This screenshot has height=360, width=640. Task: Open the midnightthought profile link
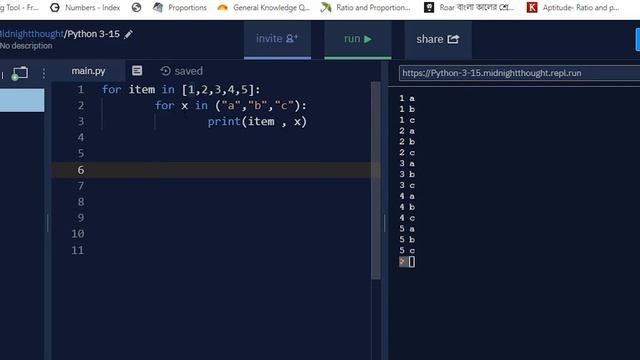tap(31, 34)
